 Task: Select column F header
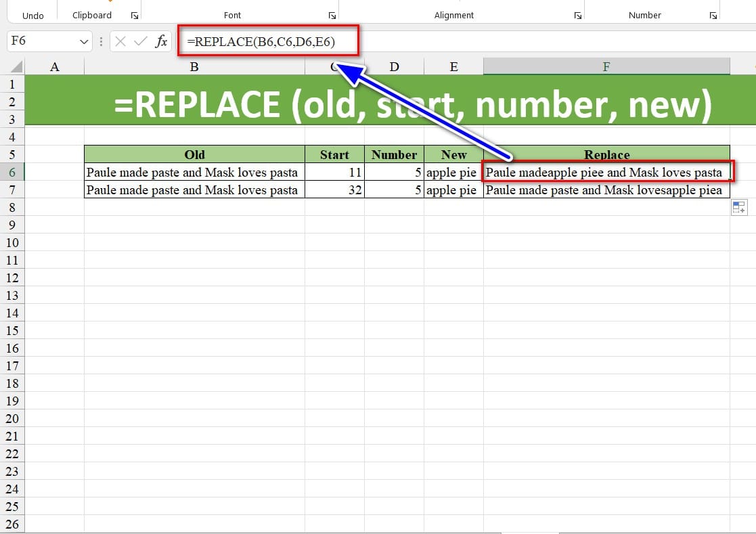[606, 66]
